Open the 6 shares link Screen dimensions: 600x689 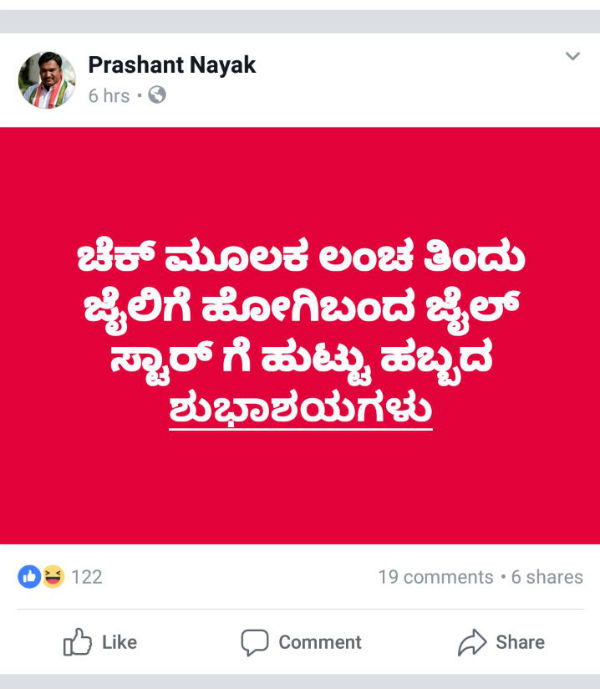tap(547, 577)
